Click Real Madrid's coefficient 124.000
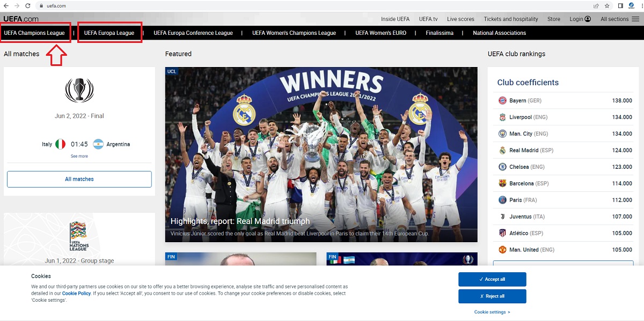This screenshot has width=644, height=321. click(x=622, y=151)
